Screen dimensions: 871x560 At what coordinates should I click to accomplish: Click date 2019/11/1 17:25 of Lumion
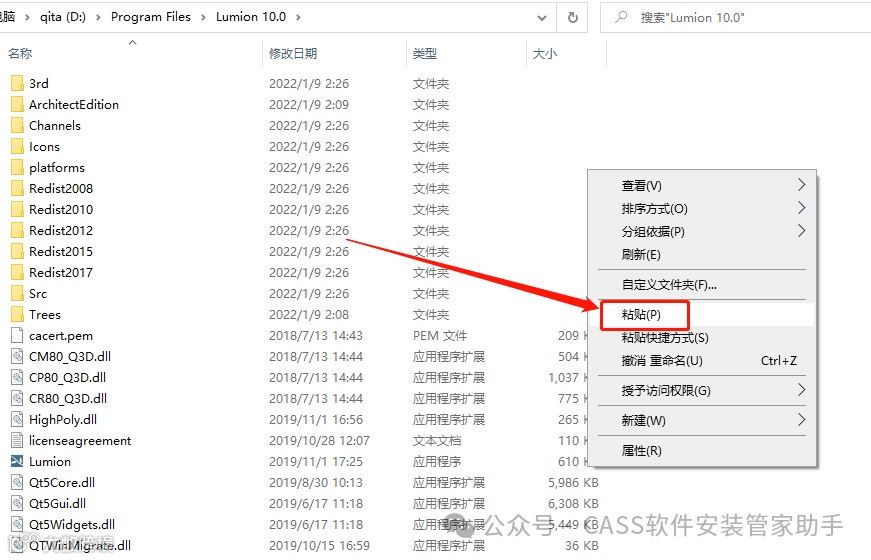tap(316, 462)
